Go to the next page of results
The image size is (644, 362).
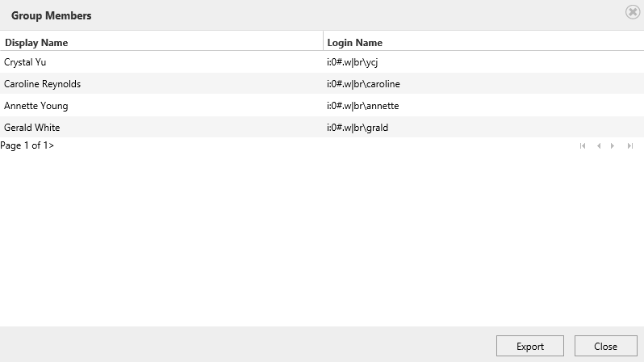pyautogui.click(x=613, y=146)
